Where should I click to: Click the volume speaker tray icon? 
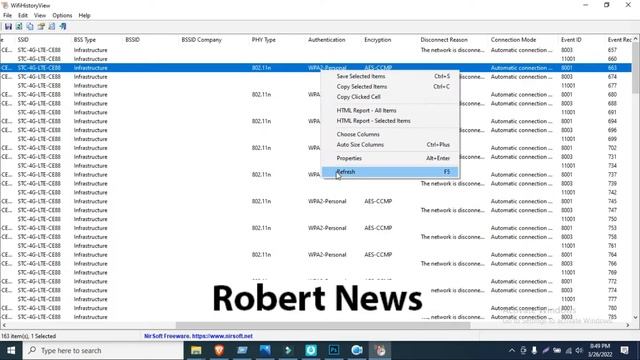point(579,350)
